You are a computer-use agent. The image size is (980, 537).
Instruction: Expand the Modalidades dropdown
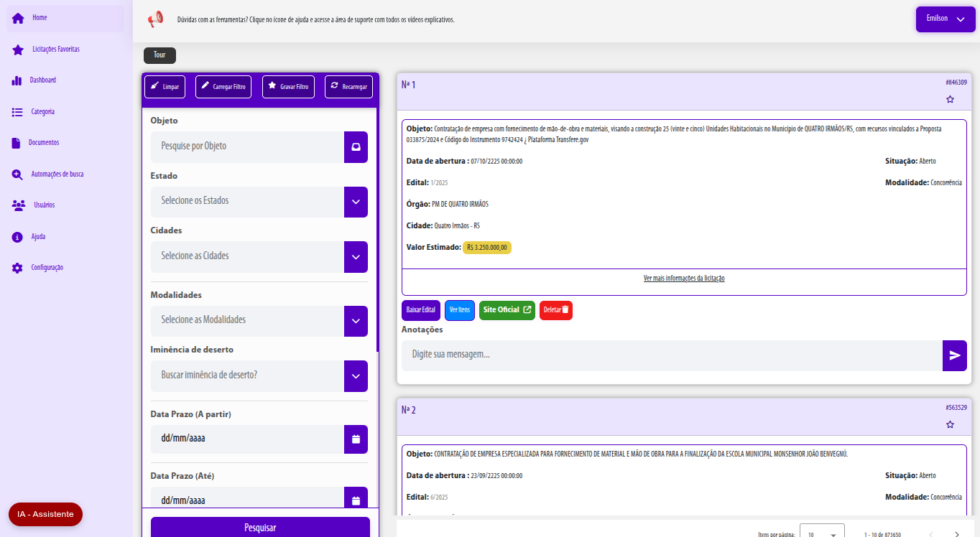click(x=356, y=321)
